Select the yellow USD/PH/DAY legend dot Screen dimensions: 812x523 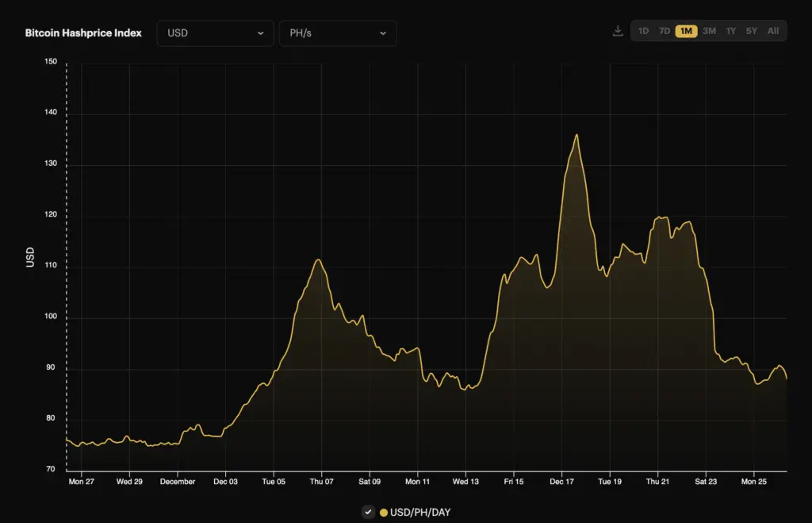(383, 512)
